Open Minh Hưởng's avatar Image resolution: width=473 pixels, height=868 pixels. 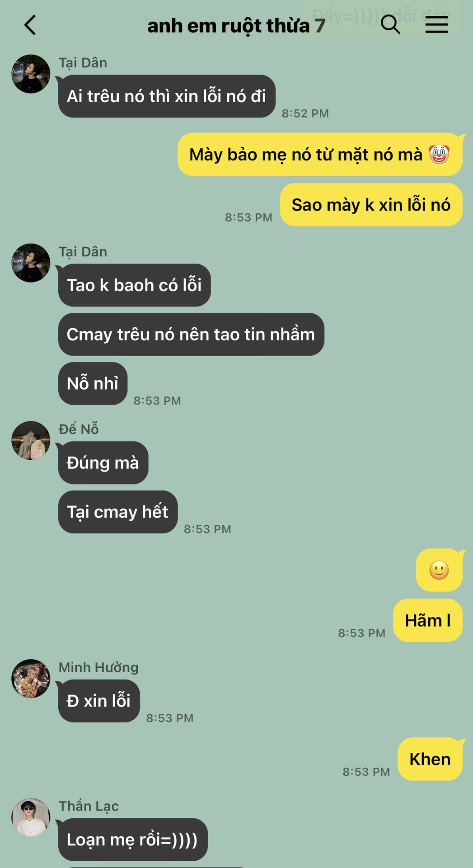[31, 679]
